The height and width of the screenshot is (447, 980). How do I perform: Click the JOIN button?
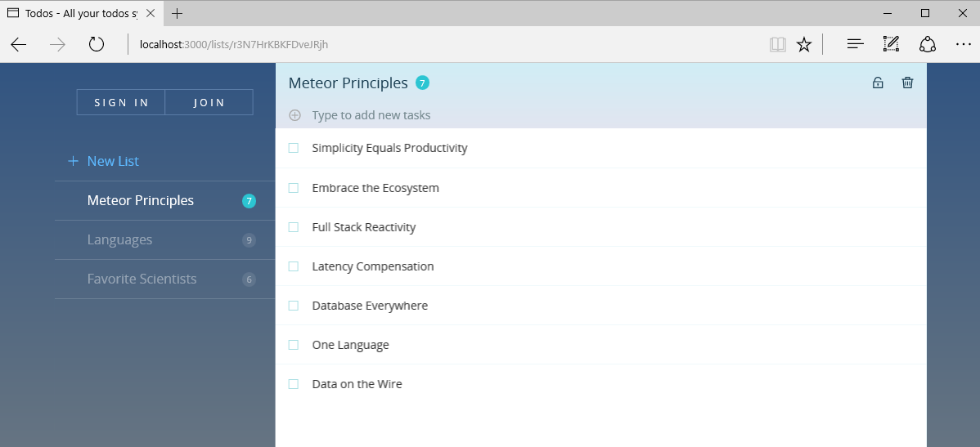click(x=209, y=102)
